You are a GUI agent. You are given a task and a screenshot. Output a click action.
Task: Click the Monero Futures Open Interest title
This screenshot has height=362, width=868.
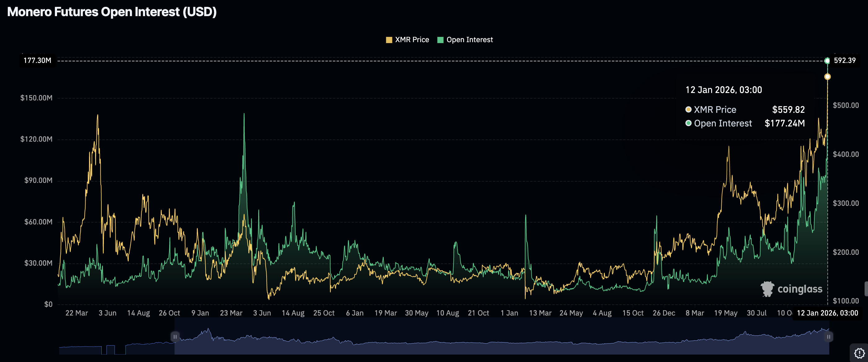pos(112,12)
